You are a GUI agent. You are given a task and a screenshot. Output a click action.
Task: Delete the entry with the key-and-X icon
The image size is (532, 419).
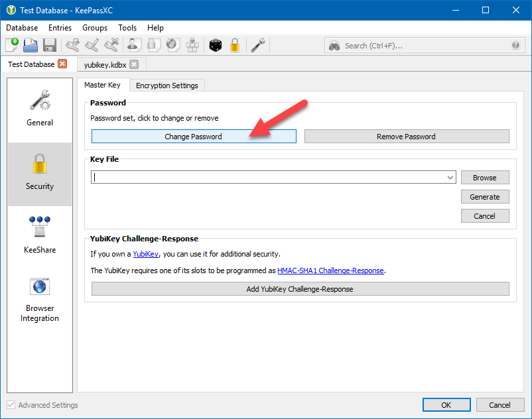[111, 44]
